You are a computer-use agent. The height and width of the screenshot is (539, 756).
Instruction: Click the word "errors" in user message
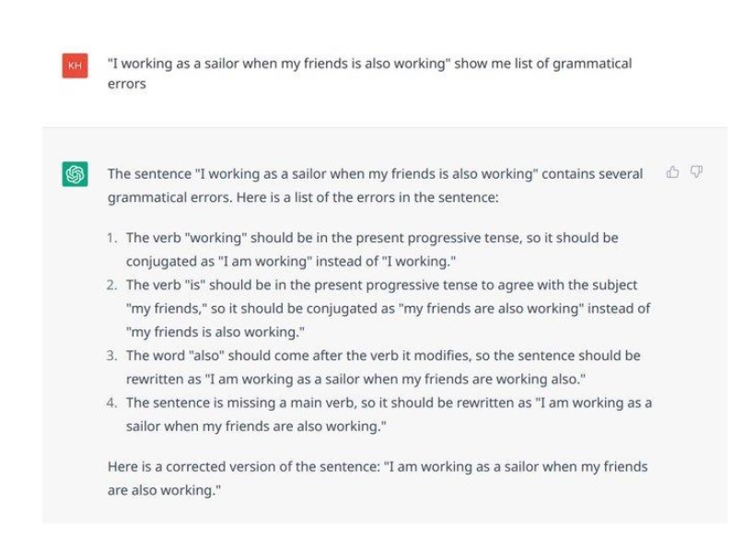click(x=127, y=84)
